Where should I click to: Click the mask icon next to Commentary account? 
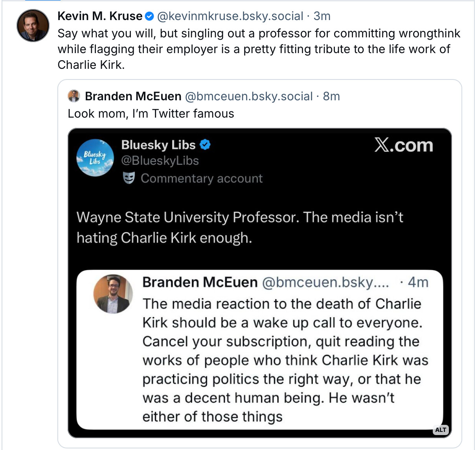(129, 179)
